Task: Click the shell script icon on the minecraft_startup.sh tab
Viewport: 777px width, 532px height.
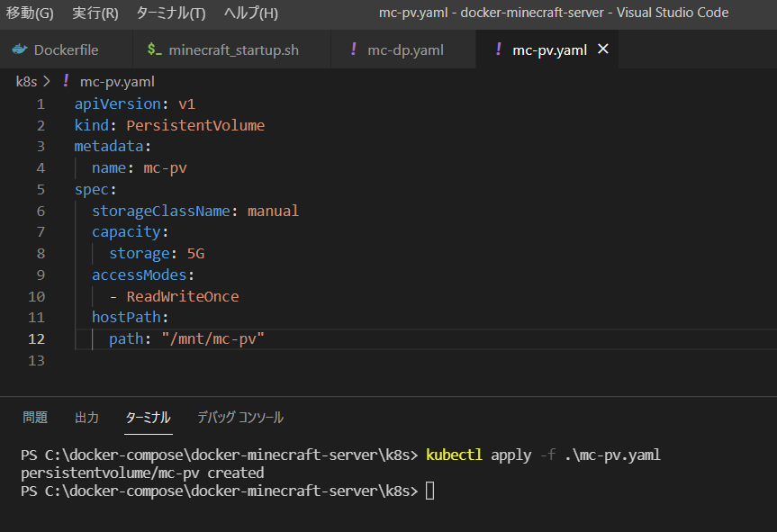Action: pyautogui.click(x=155, y=50)
